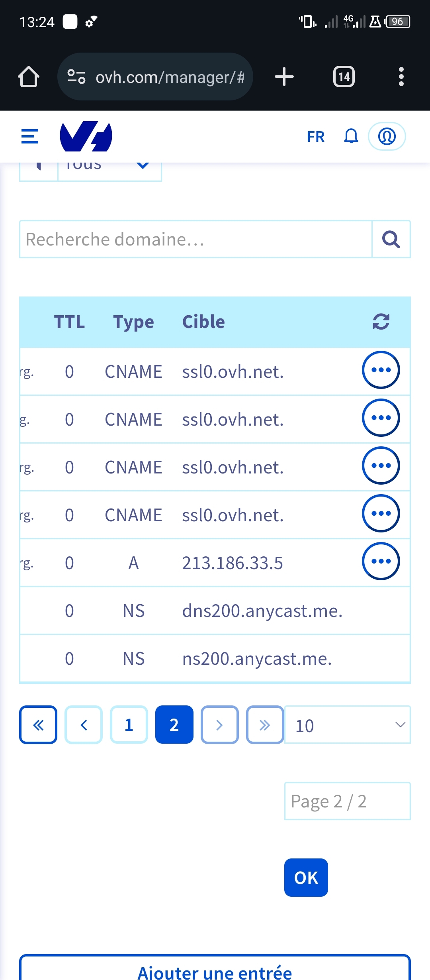Open actions menu for first CNAME record

point(381,370)
